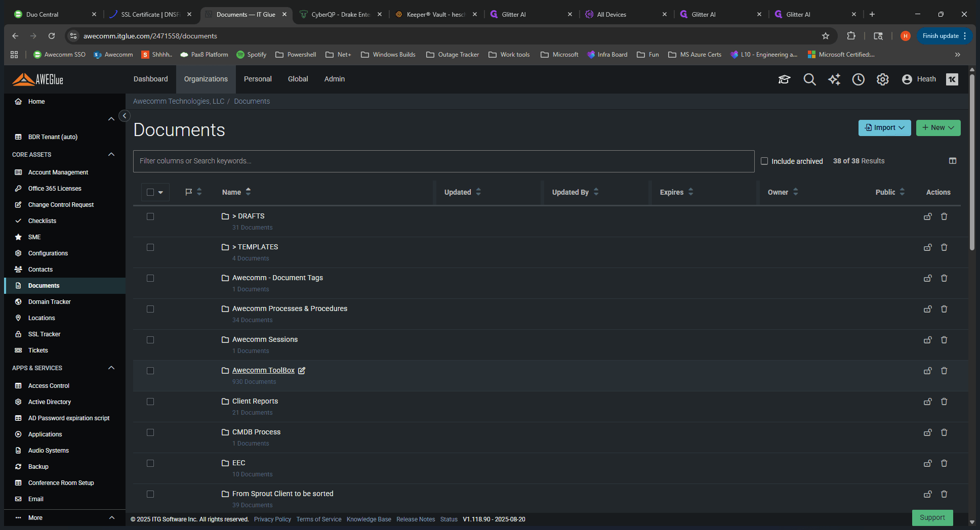Check the box for TEMPLATES folder
This screenshot has height=530, width=980.
(x=150, y=247)
